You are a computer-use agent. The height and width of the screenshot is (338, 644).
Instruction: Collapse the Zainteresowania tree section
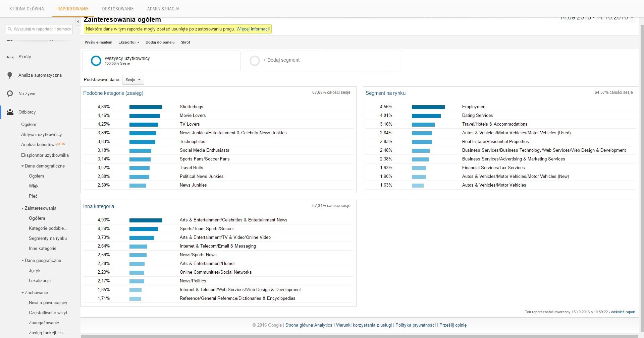tap(22, 208)
